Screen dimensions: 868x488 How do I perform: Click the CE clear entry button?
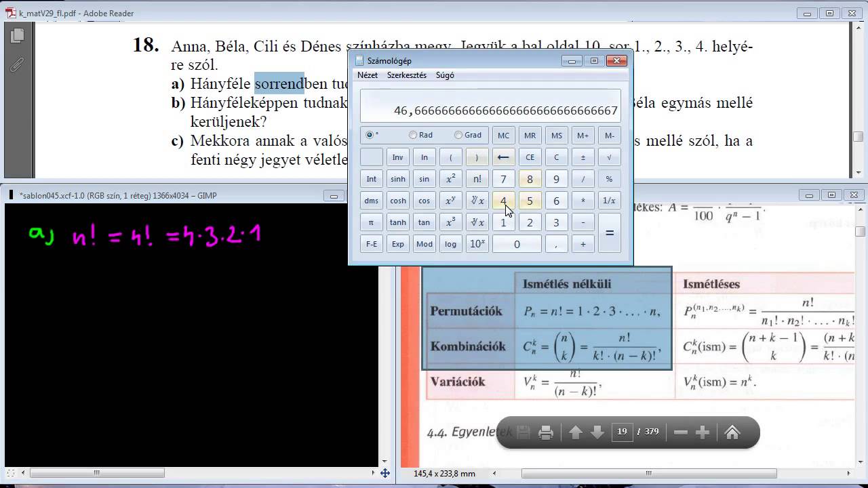530,157
